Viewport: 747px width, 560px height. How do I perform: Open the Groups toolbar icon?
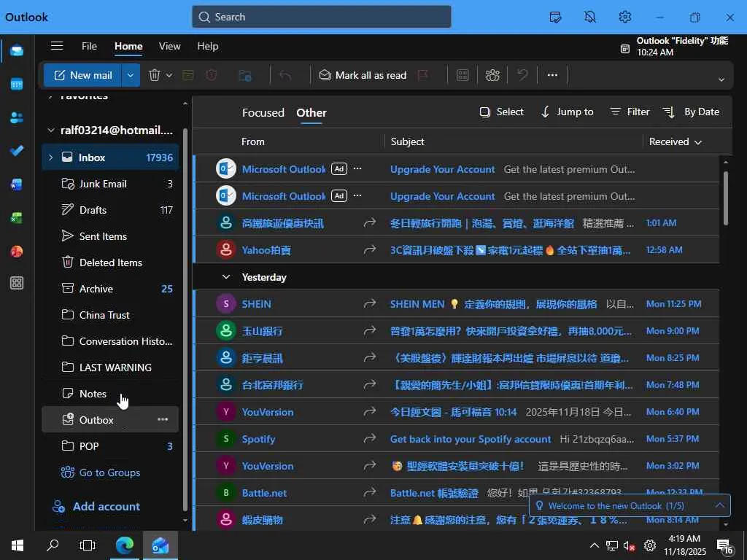point(492,75)
